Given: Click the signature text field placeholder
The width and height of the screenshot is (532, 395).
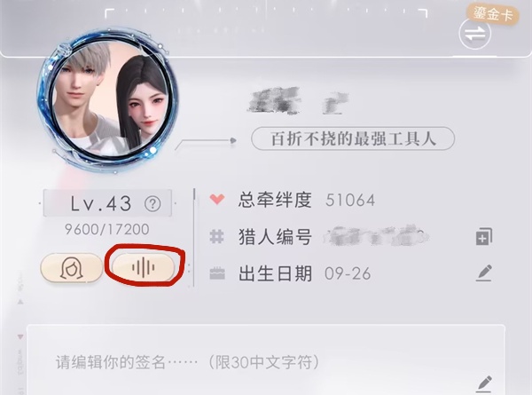Looking at the screenshot, I should pyautogui.click(x=188, y=362).
